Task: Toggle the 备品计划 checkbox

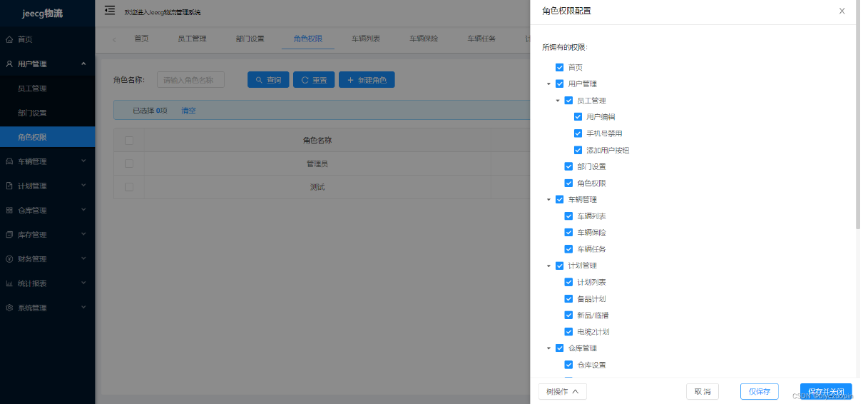Action: [569, 299]
